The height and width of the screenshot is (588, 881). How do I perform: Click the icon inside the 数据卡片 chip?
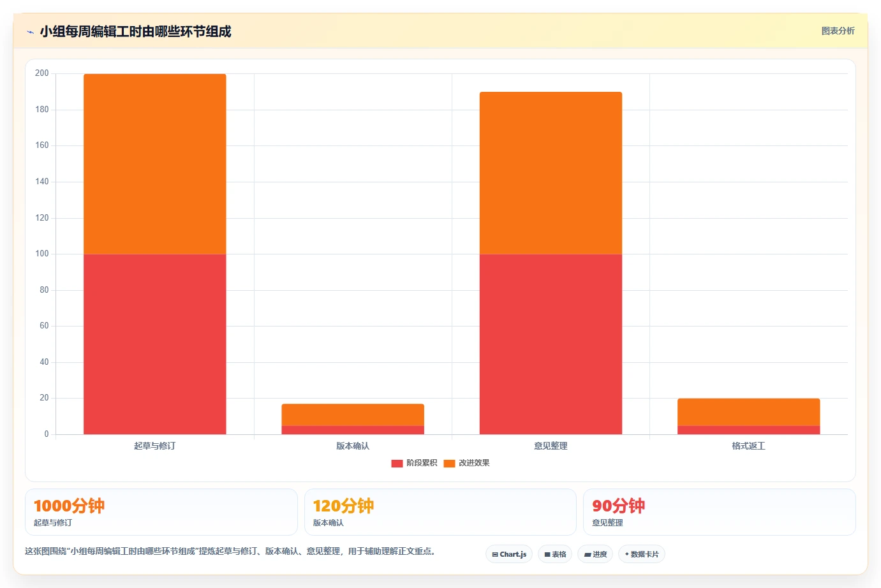[627, 554]
